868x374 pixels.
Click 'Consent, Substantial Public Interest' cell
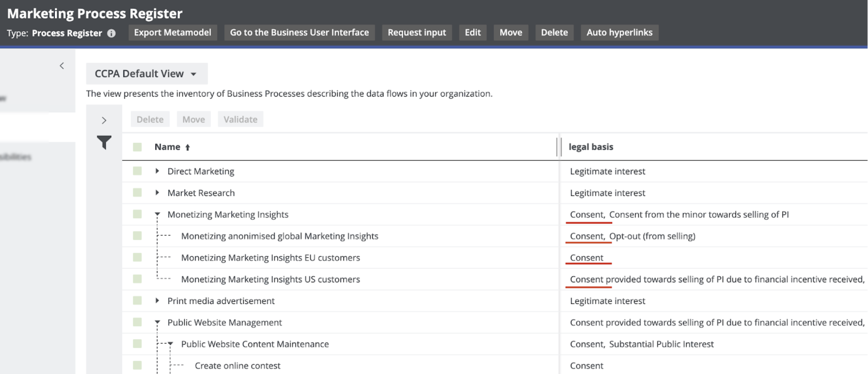pyautogui.click(x=642, y=344)
